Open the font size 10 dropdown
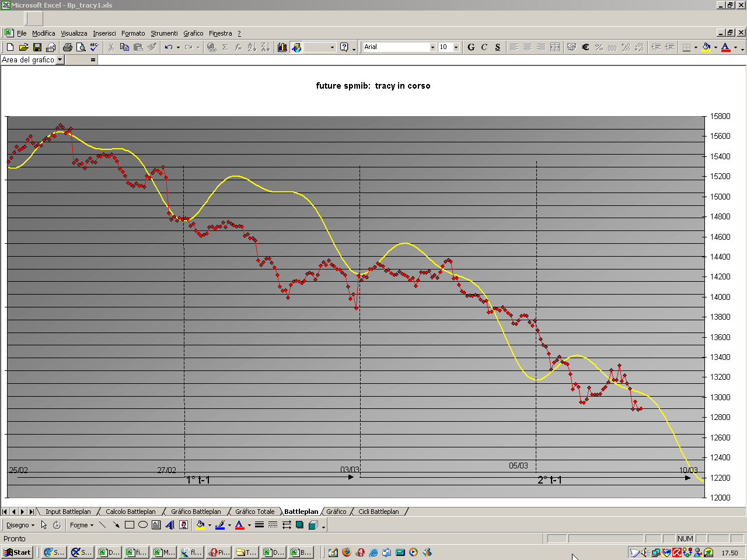Image resolution: width=747 pixels, height=560 pixels. [x=456, y=47]
